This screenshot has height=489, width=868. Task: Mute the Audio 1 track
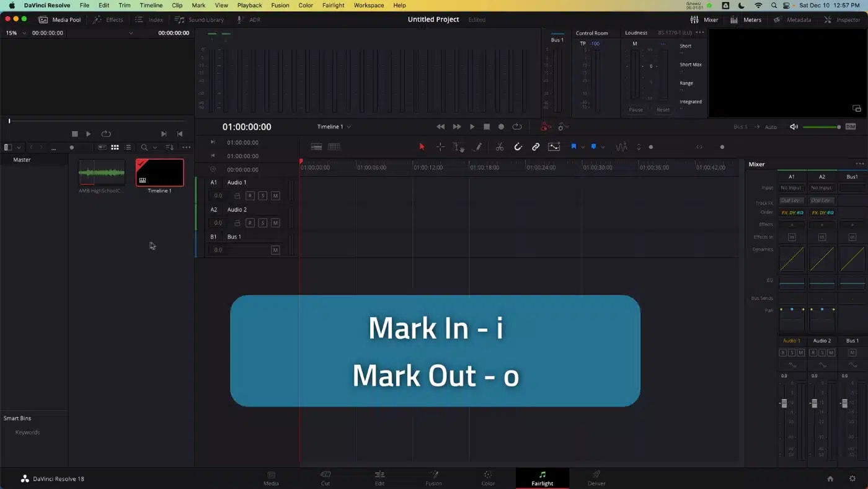click(x=275, y=195)
